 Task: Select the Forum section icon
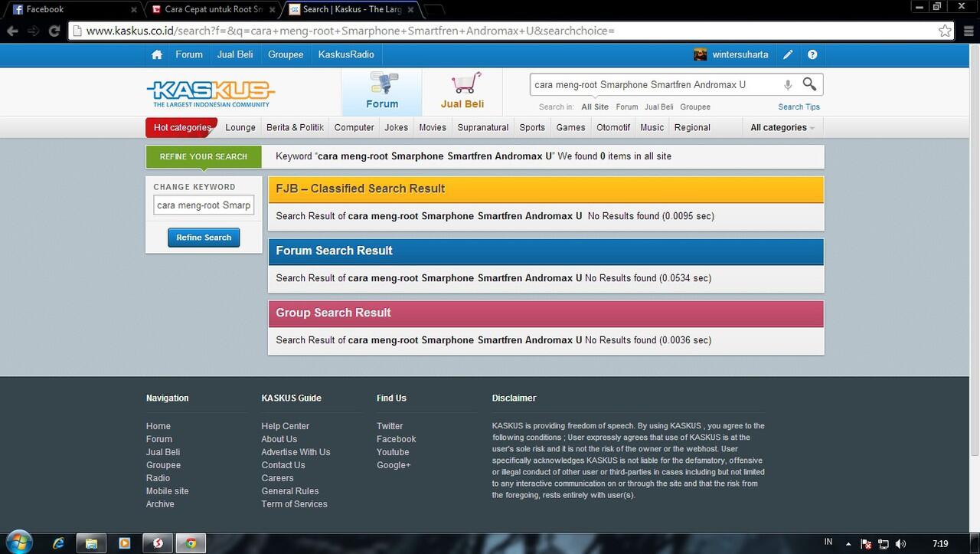pos(382,91)
